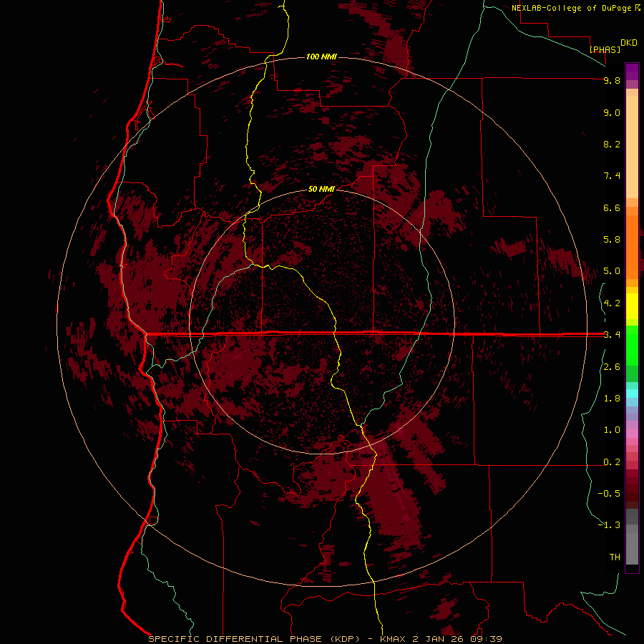Pick the purple band atop the color scale

pos(632,72)
